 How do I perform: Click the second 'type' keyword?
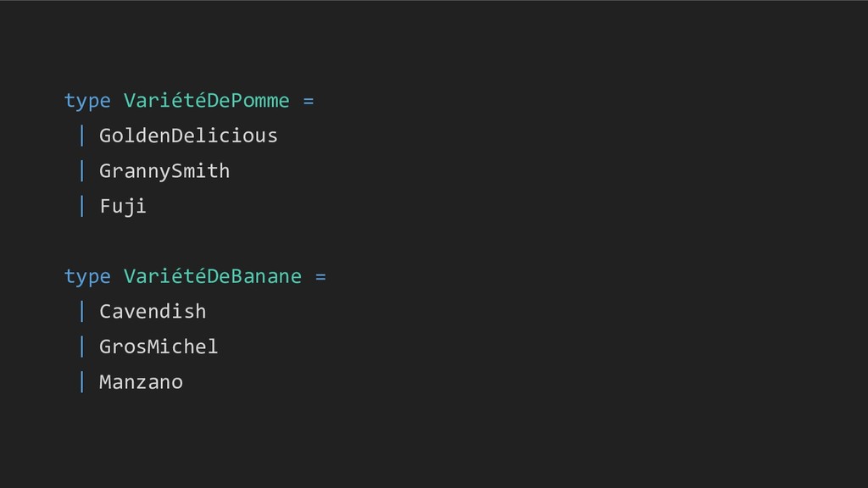pos(87,277)
